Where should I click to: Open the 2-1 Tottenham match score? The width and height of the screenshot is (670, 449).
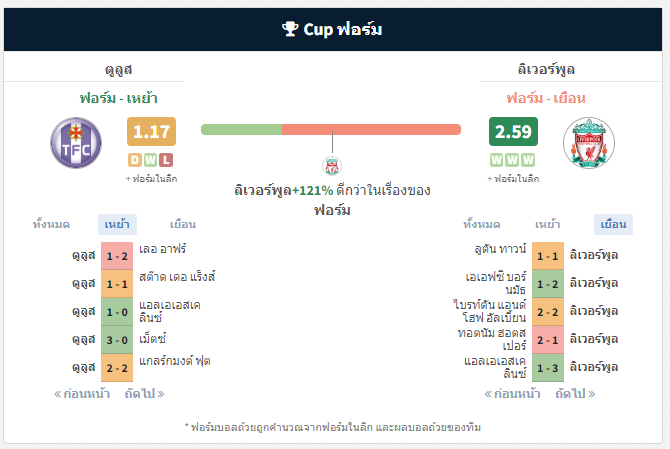coord(548,340)
